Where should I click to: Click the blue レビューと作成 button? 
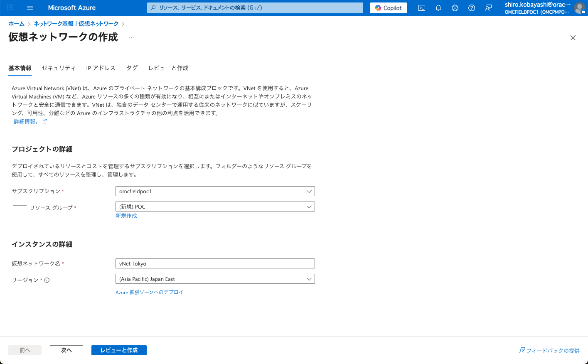point(119,350)
